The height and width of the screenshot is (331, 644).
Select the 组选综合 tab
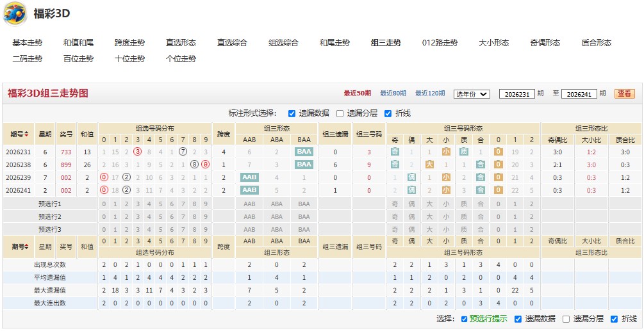(x=283, y=43)
